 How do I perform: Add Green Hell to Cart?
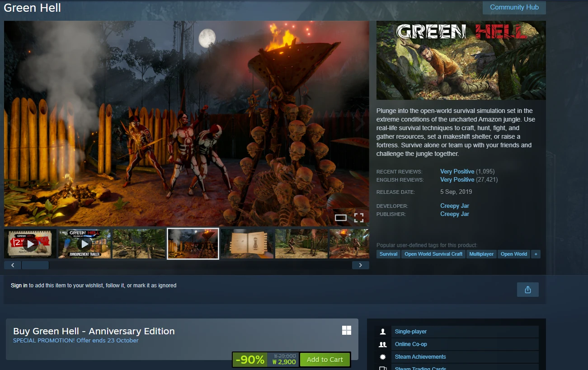coord(325,360)
